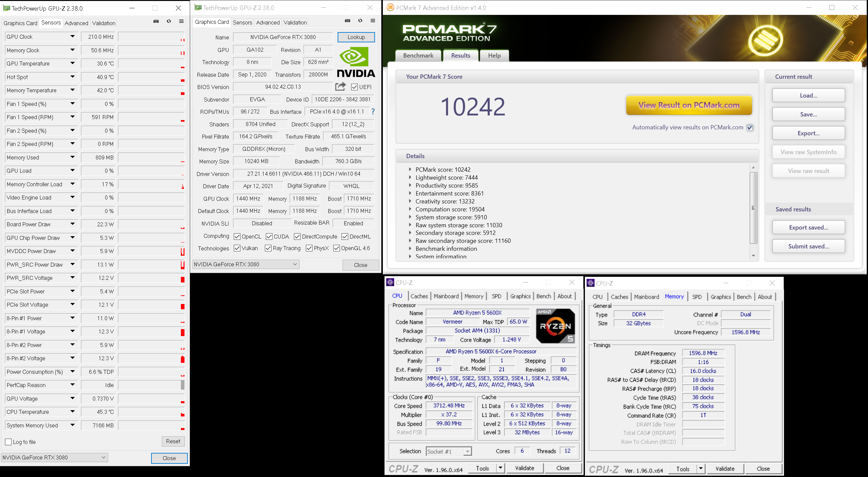Click the Driver Version field
The image size is (868, 477).
304,174
